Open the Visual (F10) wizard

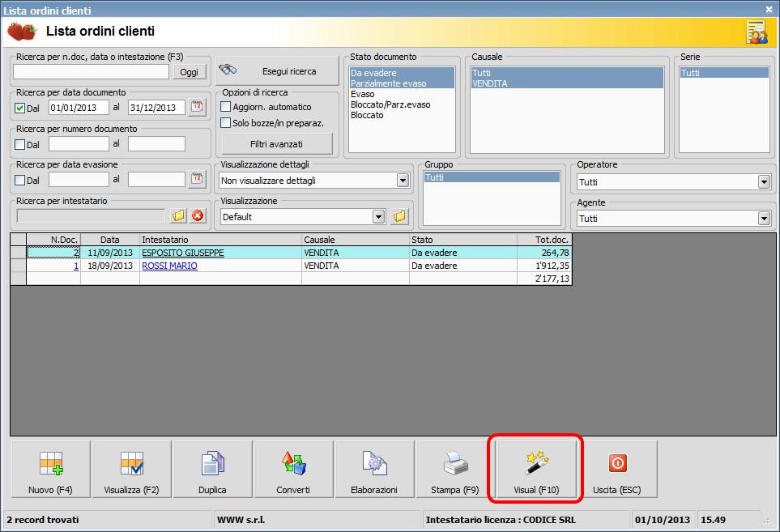pyautogui.click(x=536, y=469)
